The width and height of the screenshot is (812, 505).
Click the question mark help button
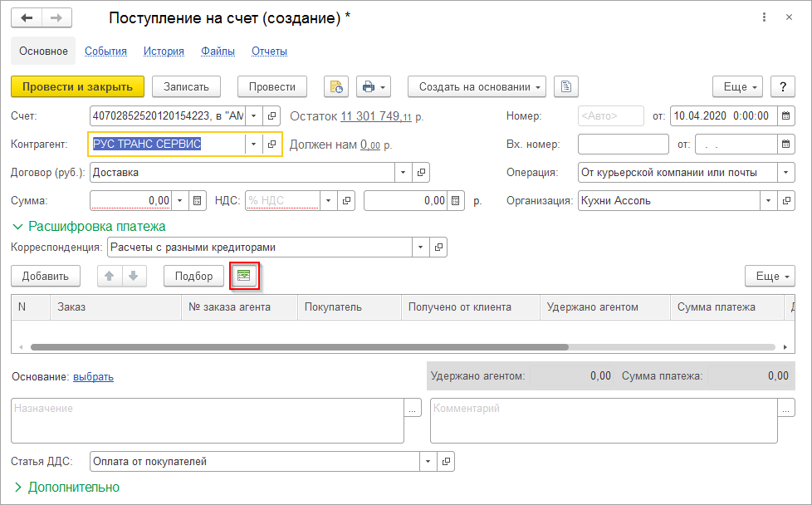[x=783, y=86]
